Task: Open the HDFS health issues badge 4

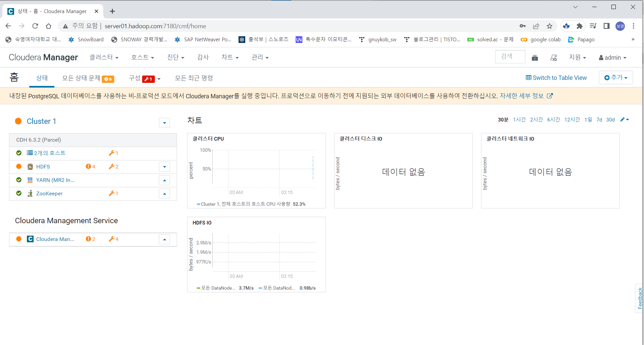Action: 90,166
